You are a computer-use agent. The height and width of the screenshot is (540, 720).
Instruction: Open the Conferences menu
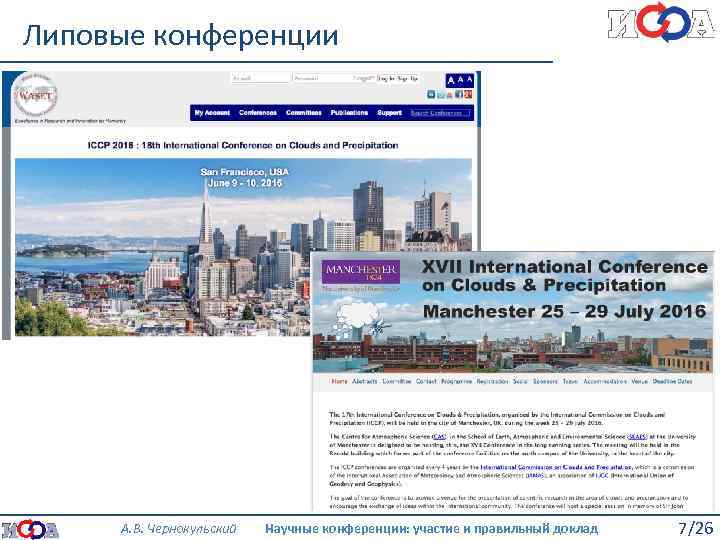pos(258,113)
